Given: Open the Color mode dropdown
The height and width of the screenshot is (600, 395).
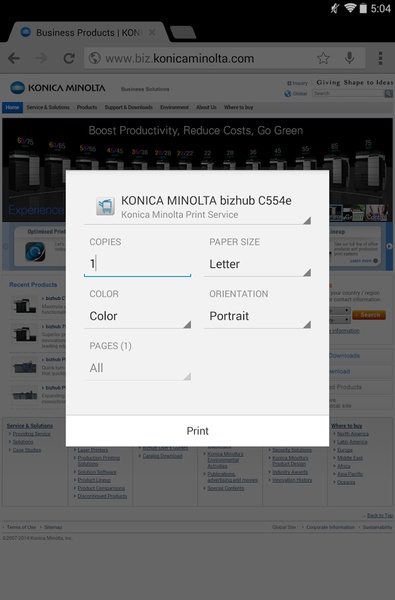Looking at the screenshot, I should [137, 316].
